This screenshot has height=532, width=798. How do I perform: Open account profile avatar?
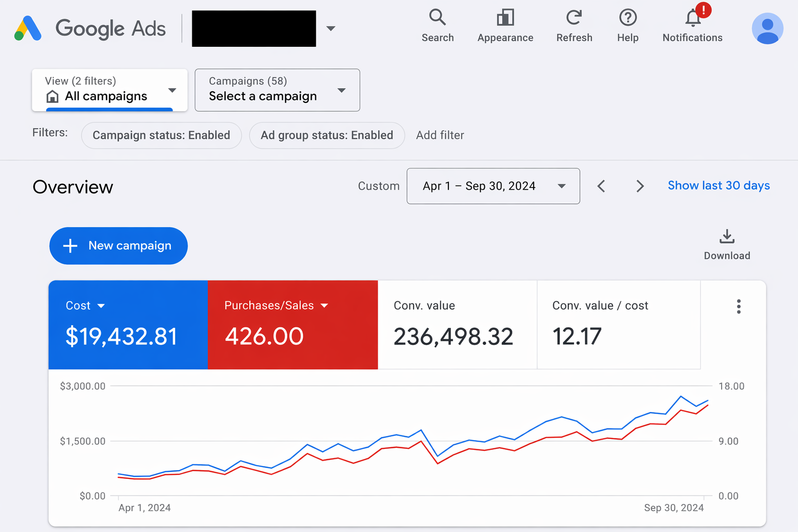pyautogui.click(x=767, y=29)
